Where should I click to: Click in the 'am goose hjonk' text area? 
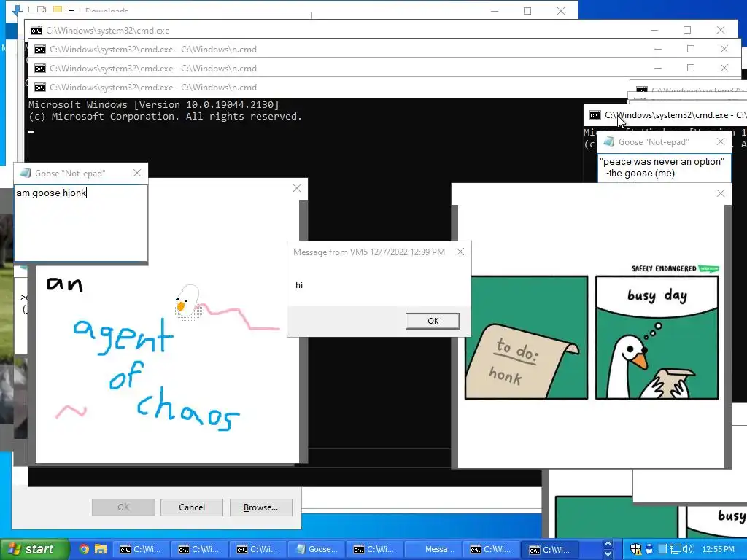tap(81, 223)
